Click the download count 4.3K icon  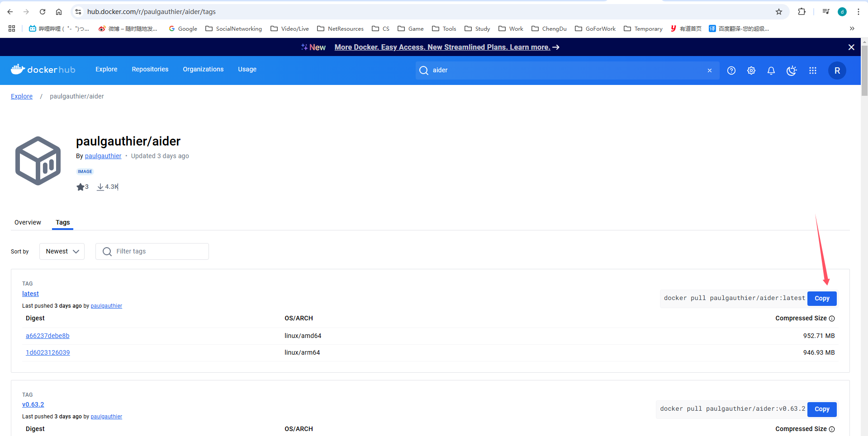coord(100,187)
